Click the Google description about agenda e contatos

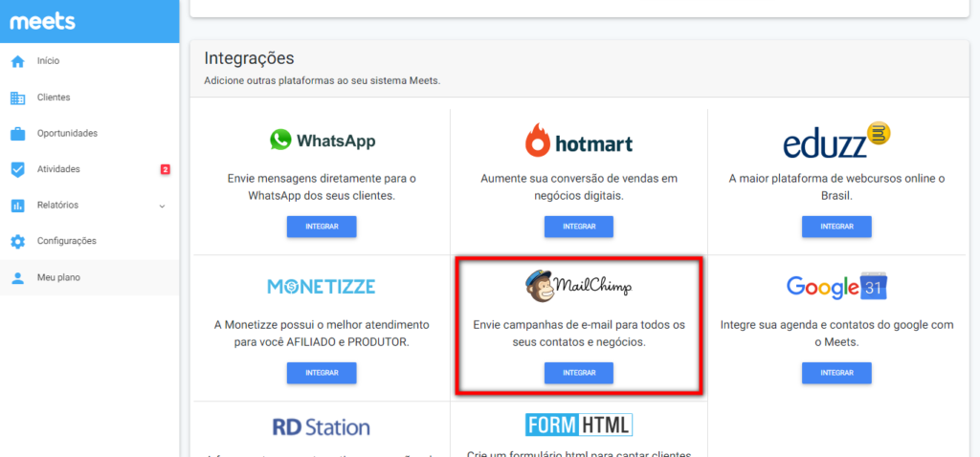836,334
